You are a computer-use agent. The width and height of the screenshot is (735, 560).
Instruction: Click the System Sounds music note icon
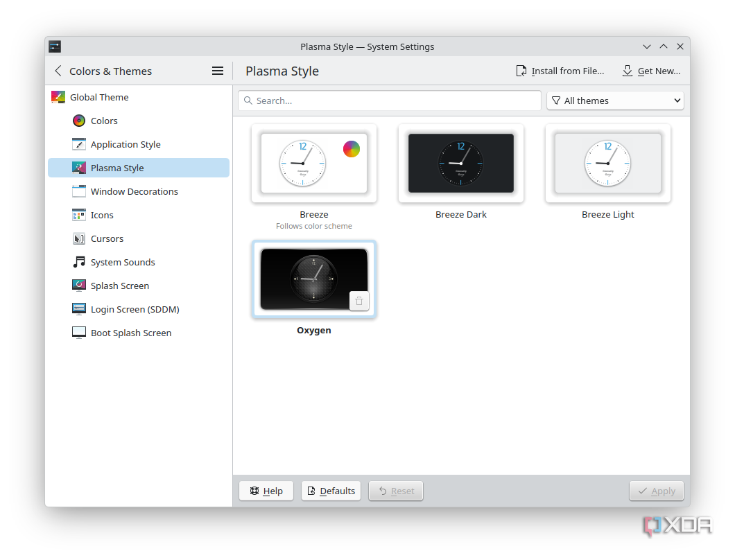[79, 261]
